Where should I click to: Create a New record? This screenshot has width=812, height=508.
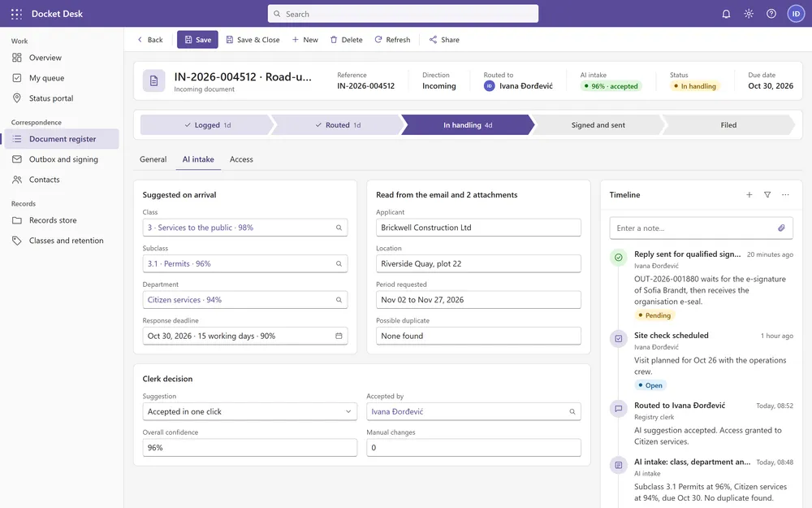(305, 40)
